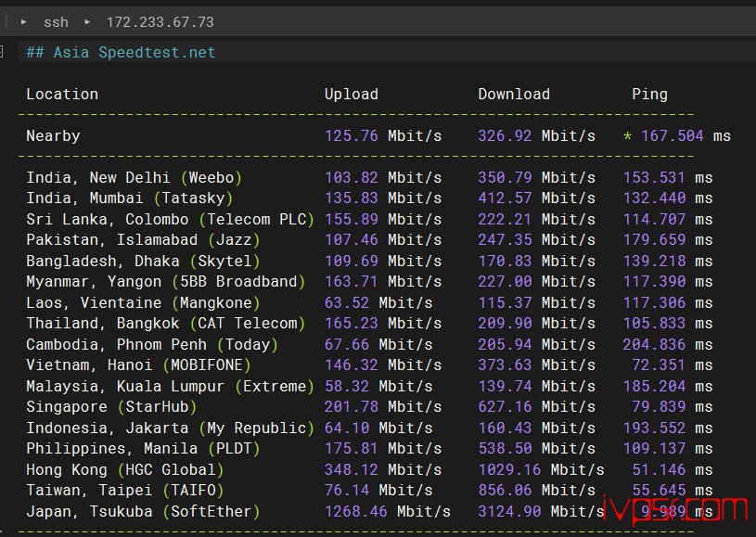Click Hanoi ping value 72.351

coord(659,365)
